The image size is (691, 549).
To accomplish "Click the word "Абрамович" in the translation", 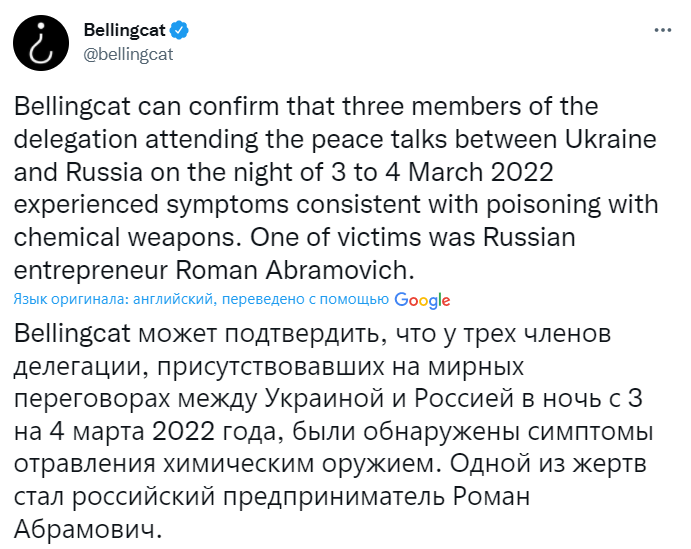I will coord(85,530).
